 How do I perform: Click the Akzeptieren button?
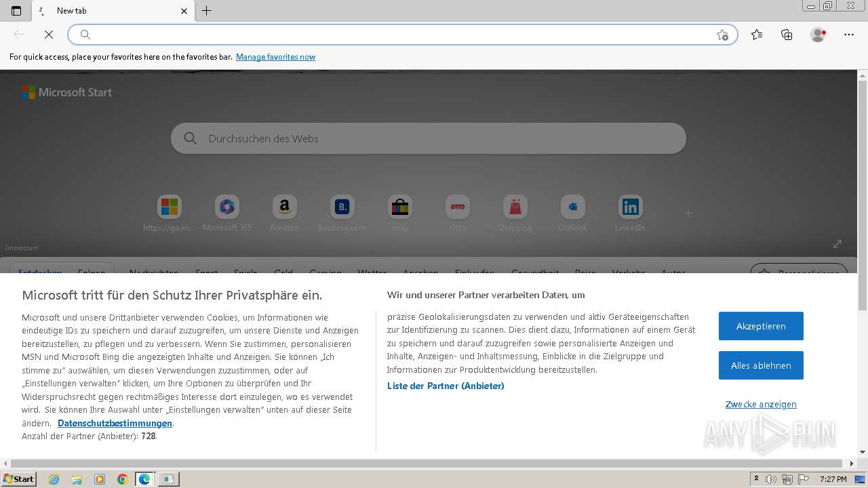tap(761, 326)
